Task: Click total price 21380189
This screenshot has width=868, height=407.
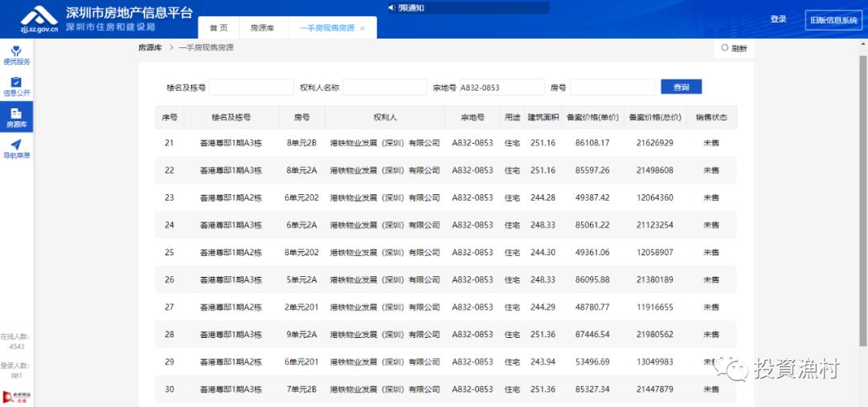Action: (655, 280)
